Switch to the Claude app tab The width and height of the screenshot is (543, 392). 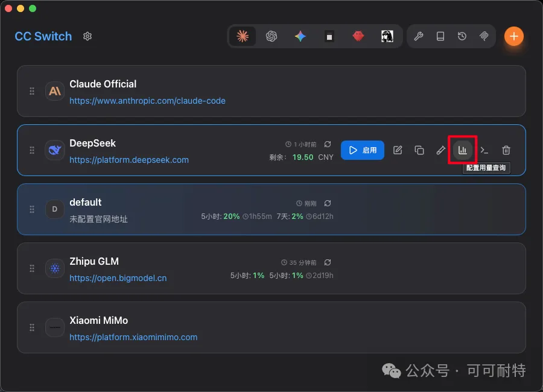tap(243, 36)
